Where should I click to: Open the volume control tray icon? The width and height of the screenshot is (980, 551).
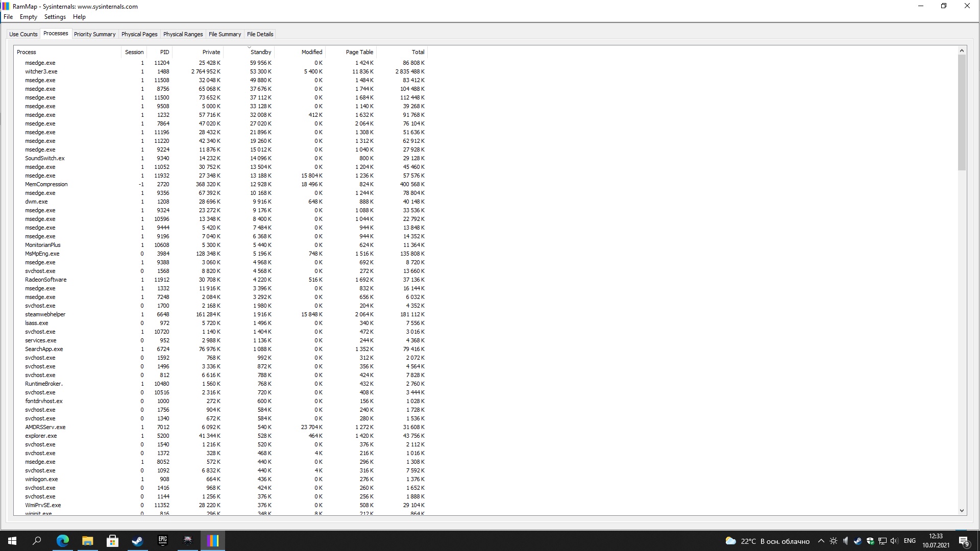tap(894, 541)
